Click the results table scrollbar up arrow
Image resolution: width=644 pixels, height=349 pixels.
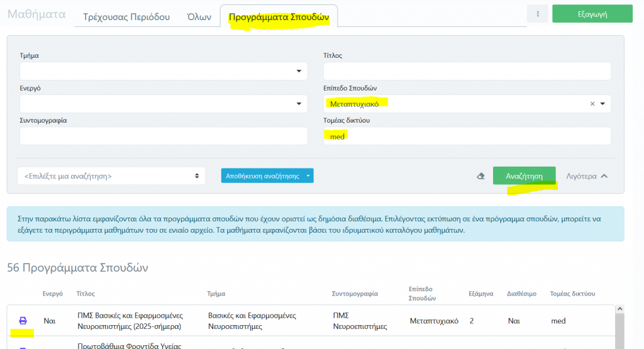click(619, 309)
